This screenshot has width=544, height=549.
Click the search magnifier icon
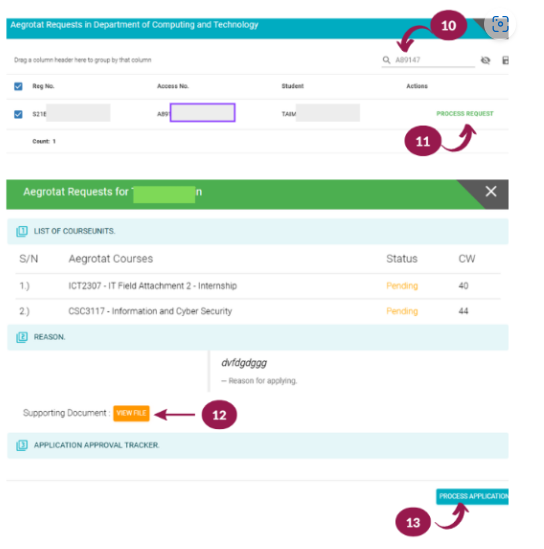(x=386, y=60)
